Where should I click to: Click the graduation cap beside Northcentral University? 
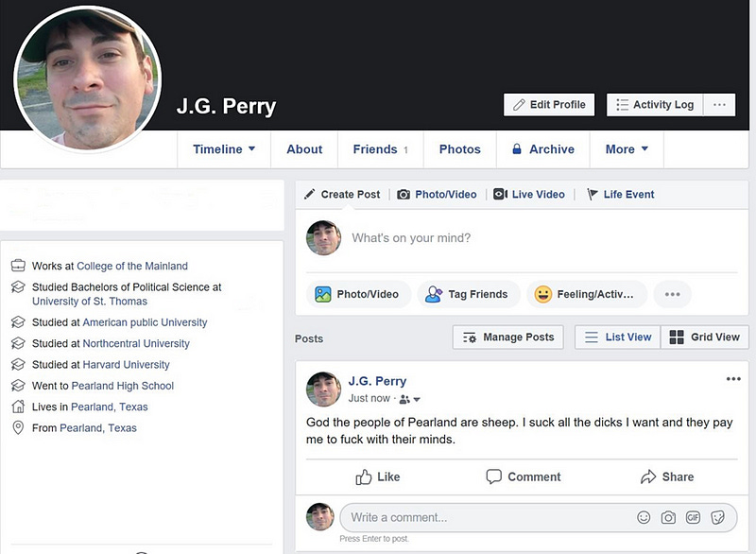tap(18, 343)
